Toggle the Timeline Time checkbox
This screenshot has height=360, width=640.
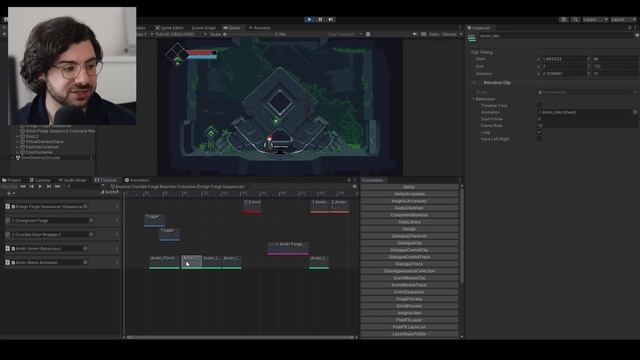540,106
